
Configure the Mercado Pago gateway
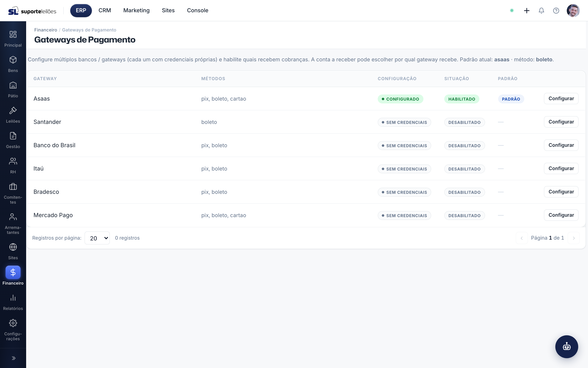(561, 215)
